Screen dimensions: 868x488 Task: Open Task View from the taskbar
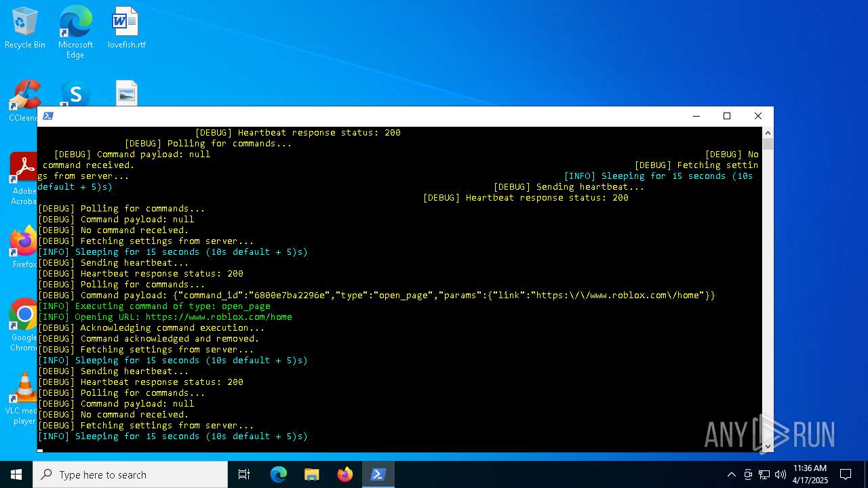244,474
